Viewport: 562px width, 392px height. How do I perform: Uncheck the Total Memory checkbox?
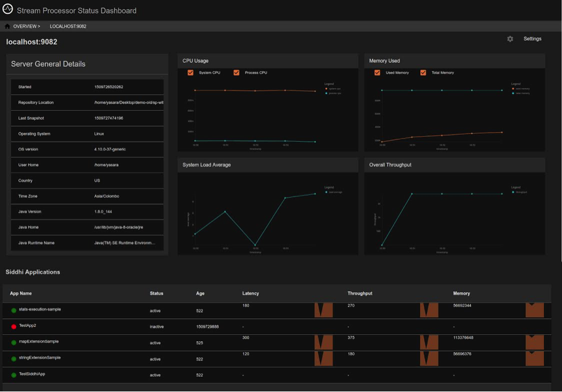click(x=423, y=73)
